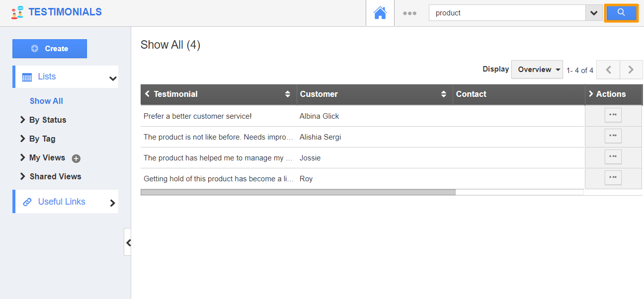Viewport: 644px width, 299px height.
Task: Open actions menu for Roy's testimonial
Action: [x=613, y=177]
